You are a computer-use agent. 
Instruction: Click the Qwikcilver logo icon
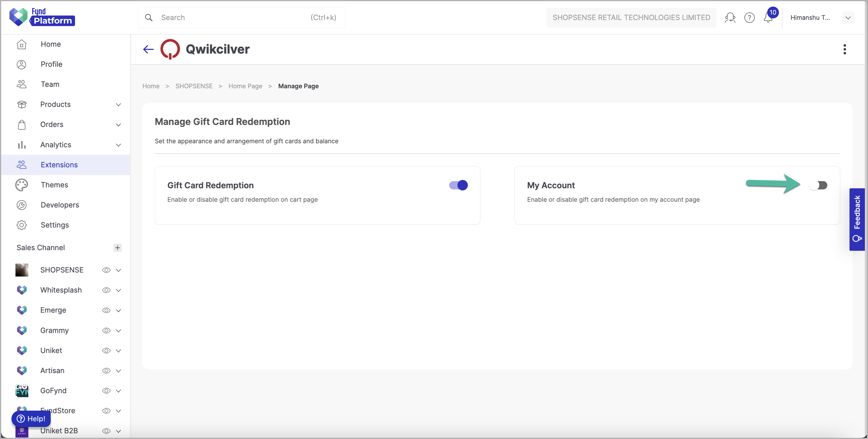(170, 49)
